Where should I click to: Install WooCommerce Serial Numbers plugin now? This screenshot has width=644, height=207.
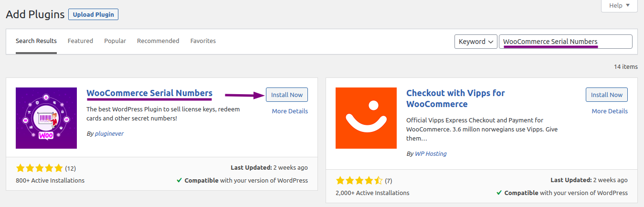[287, 95]
